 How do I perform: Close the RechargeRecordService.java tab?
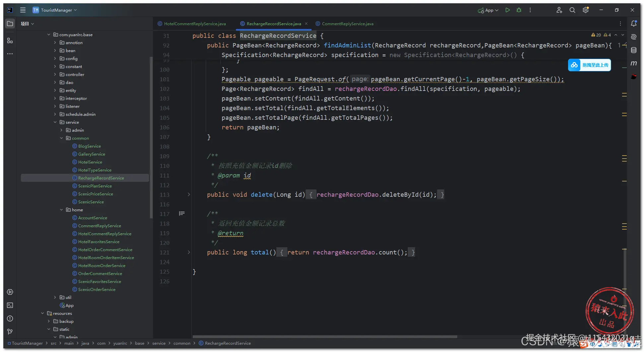click(306, 24)
